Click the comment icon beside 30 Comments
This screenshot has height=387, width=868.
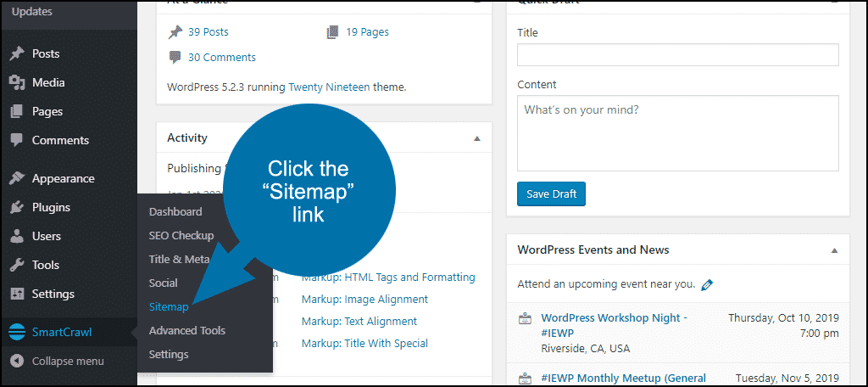(x=175, y=57)
